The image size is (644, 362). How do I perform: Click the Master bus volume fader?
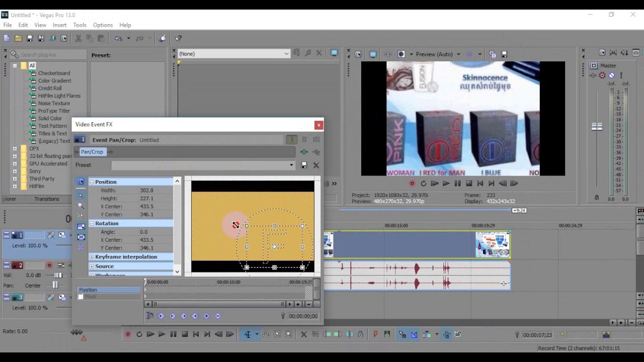(x=597, y=127)
